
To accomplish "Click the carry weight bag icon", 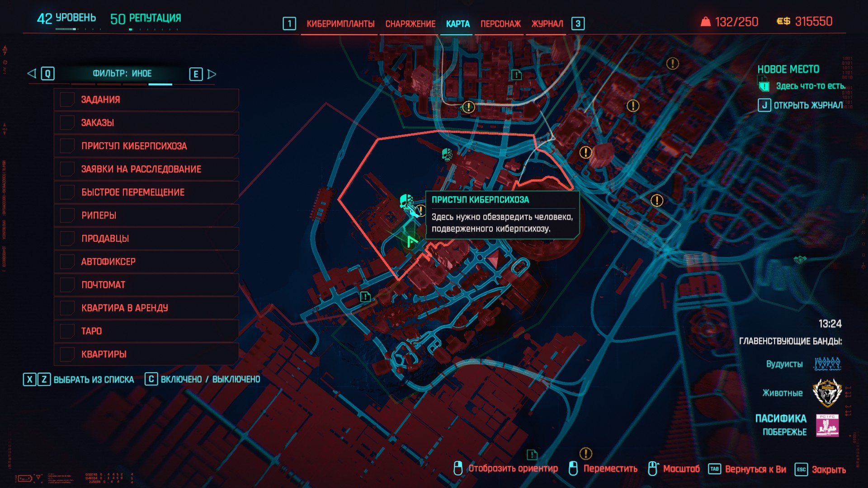I will tap(705, 22).
